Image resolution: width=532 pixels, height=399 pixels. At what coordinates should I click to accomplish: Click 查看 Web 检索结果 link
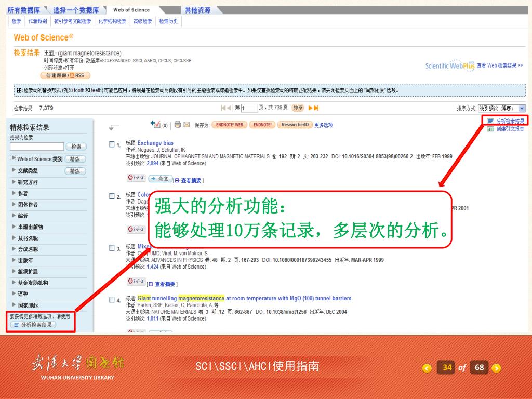click(x=500, y=65)
